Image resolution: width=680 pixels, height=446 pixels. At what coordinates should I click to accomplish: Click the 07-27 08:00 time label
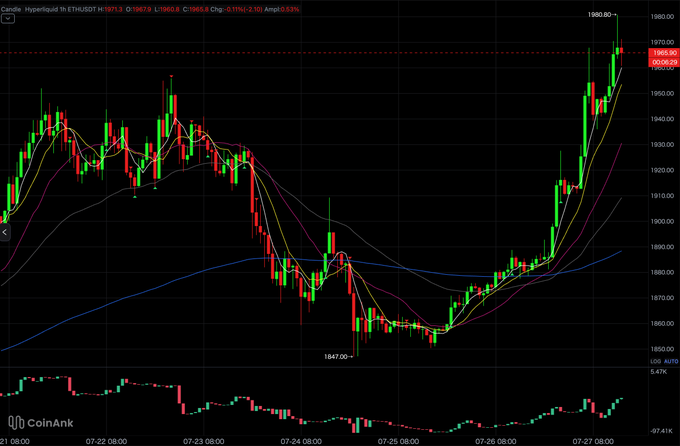(593, 441)
